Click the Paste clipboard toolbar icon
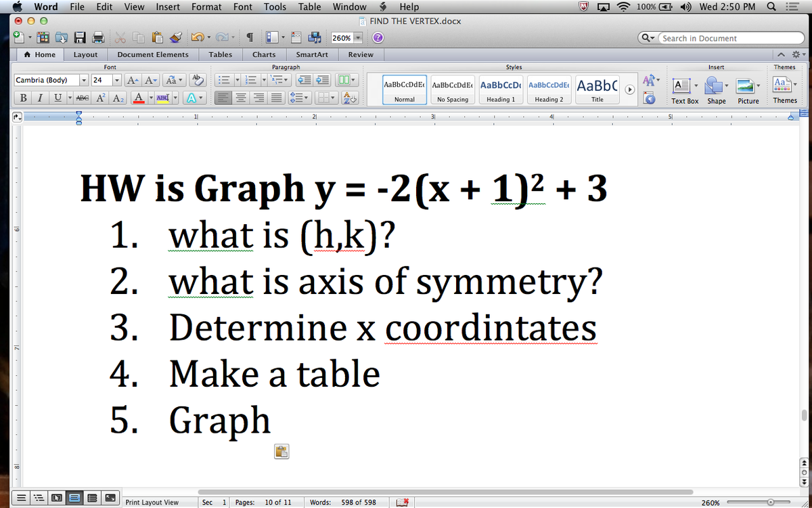Image resolution: width=812 pixels, height=508 pixels. [157, 38]
